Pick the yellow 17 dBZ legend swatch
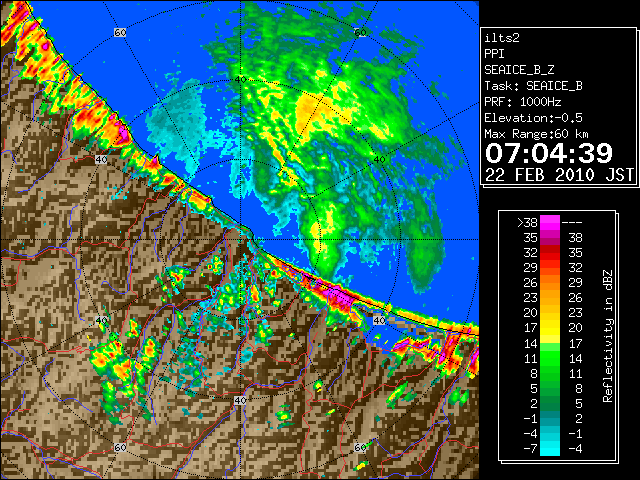The image size is (640, 480). pos(550,328)
